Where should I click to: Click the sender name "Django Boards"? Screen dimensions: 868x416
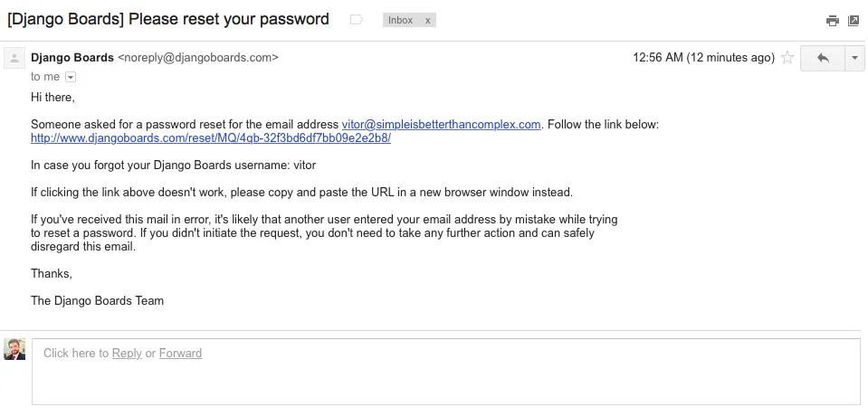pyautogui.click(x=72, y=58)
